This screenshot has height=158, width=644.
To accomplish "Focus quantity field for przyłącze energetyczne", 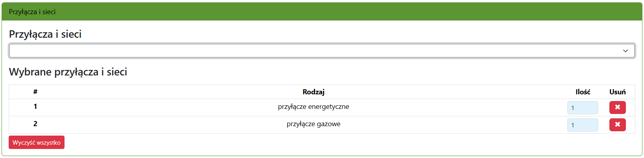I will pyautogui.click(x=582, y=108).
